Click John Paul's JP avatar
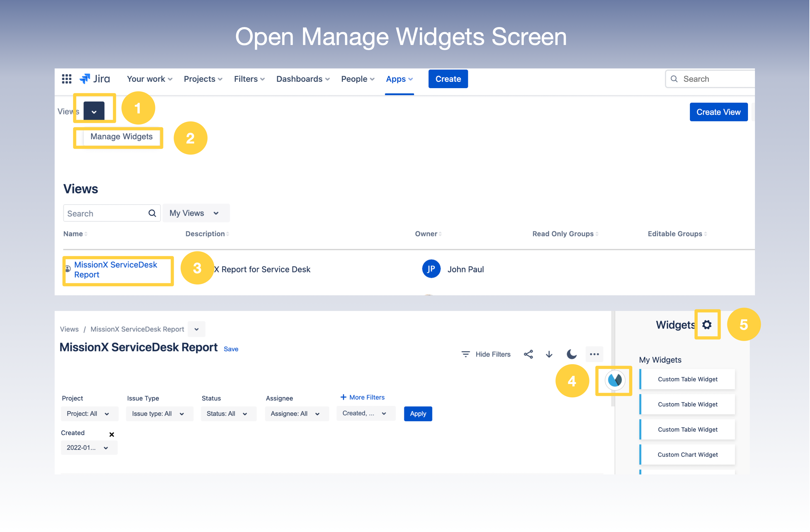This screenshot has width=810, height=532. (x=431, y=269)
